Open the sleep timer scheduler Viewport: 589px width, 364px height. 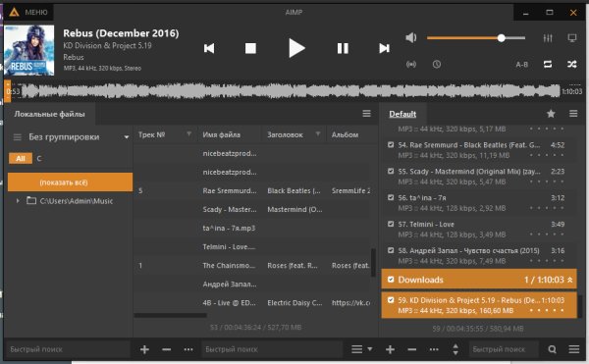tap(437, 64)
